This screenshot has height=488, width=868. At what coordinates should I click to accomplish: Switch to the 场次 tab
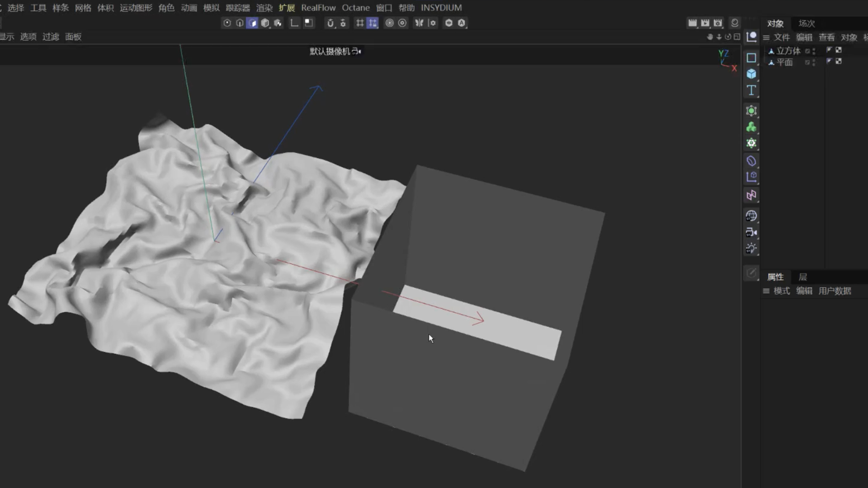click(x=807, y=23)
